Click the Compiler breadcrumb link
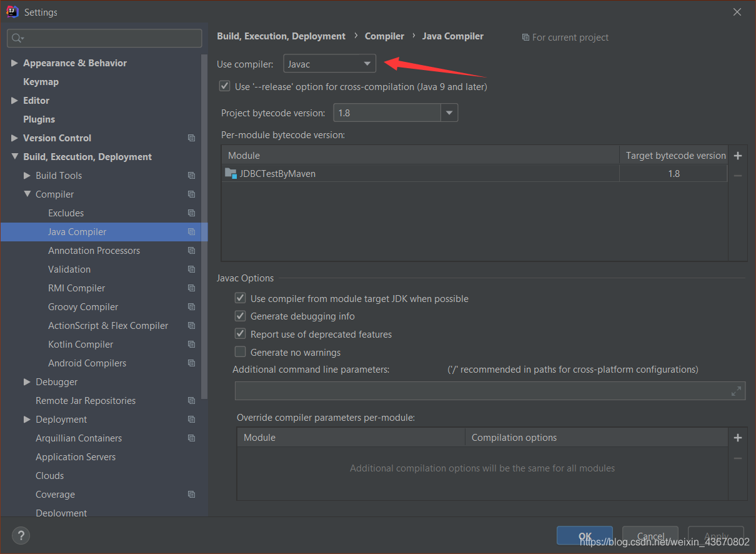Image resolution: width=756 pixels, height=554 pixels. tap(384, 36)
